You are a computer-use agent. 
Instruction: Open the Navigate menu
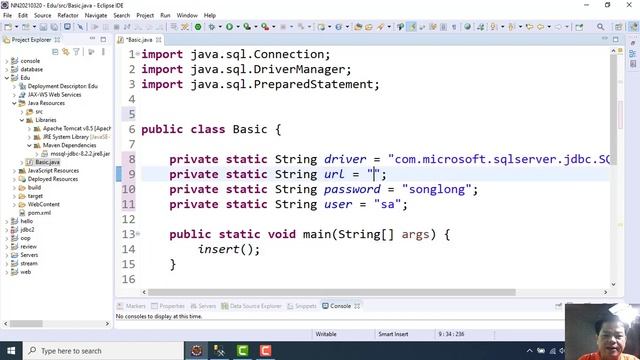coord(96,15)
